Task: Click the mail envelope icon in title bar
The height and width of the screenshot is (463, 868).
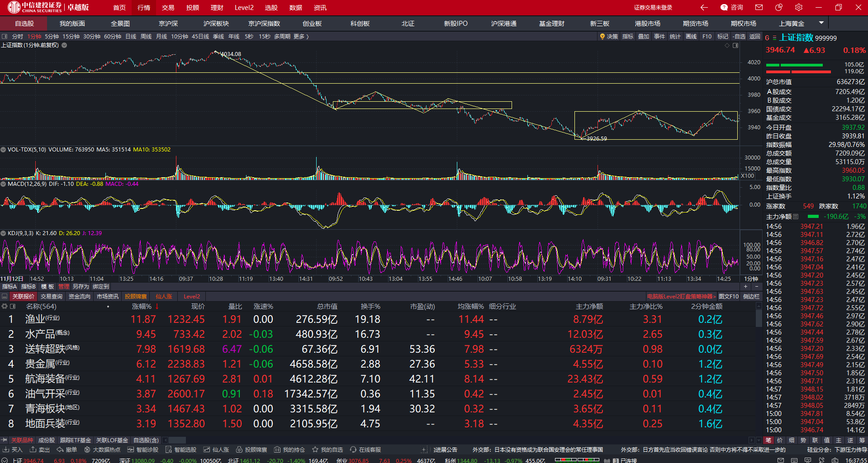Action: coord(759,7)
